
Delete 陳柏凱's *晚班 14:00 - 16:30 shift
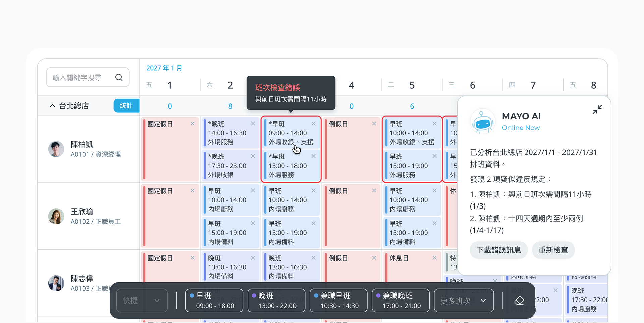[x=253, y=124]
